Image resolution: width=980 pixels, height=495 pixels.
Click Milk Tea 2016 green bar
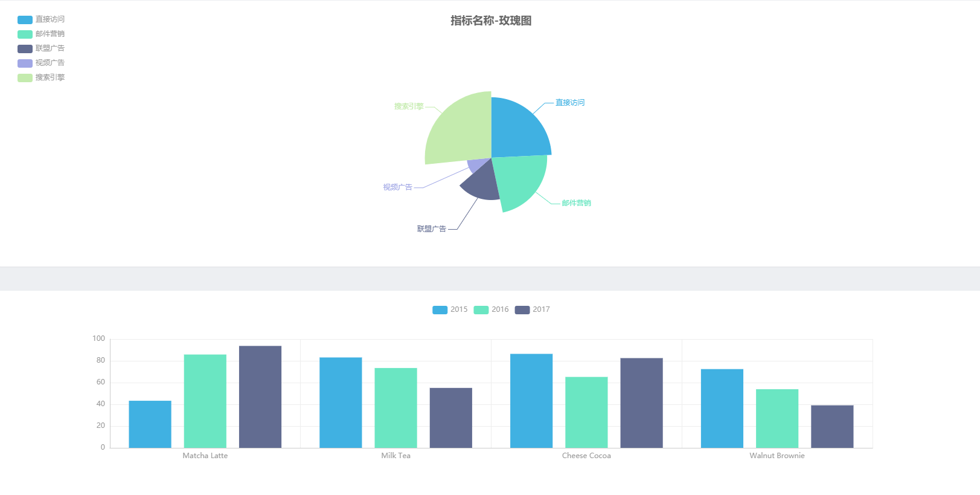pyautogui.click(x=396, y=408)
